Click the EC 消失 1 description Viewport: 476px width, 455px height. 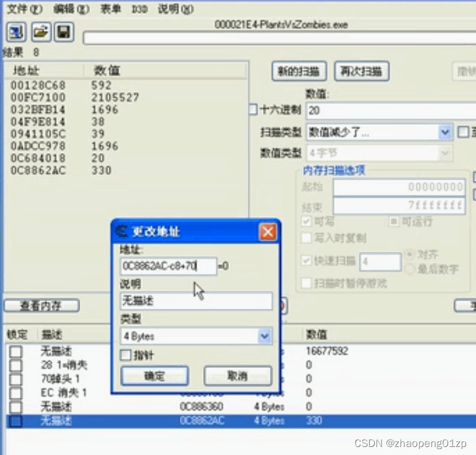click(64, 393)
